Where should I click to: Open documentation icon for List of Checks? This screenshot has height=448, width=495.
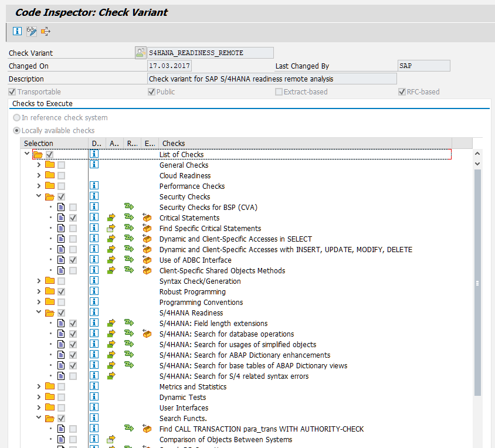click(x=94, y=154)
